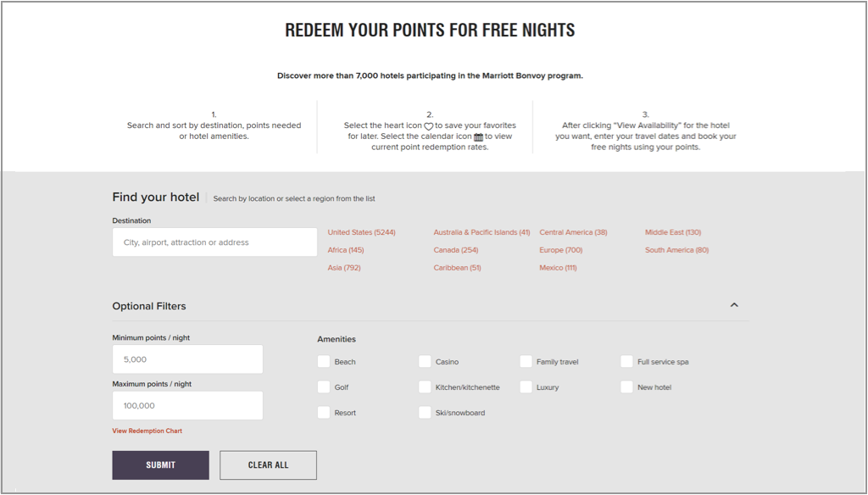Select the Ski/snowboard checkbox

[x=425, y=413]
